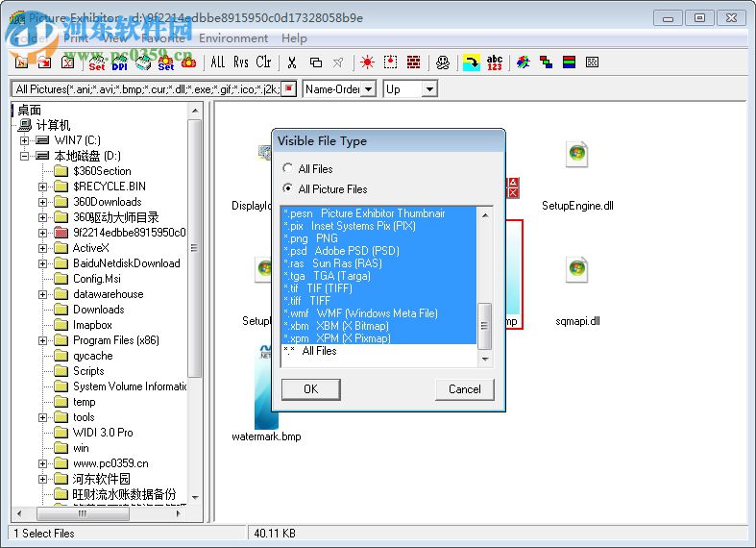Click the red camera icon
This screenshot has height=548, width=756.
pos(188,62)
